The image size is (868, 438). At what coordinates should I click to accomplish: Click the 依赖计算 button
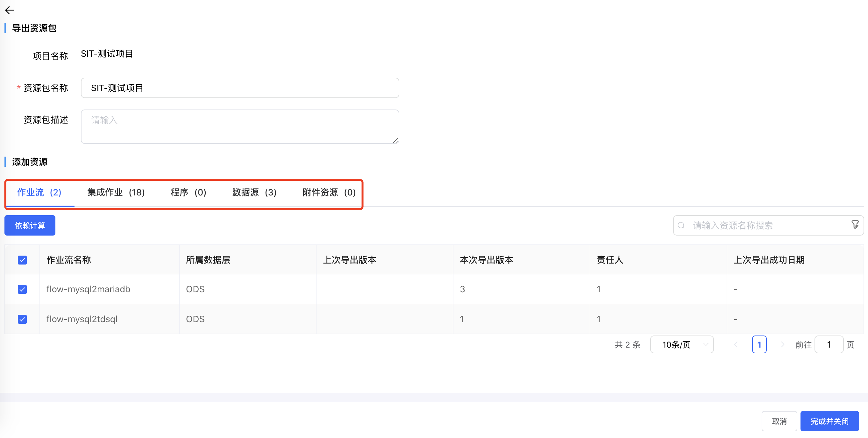(30, 225)
